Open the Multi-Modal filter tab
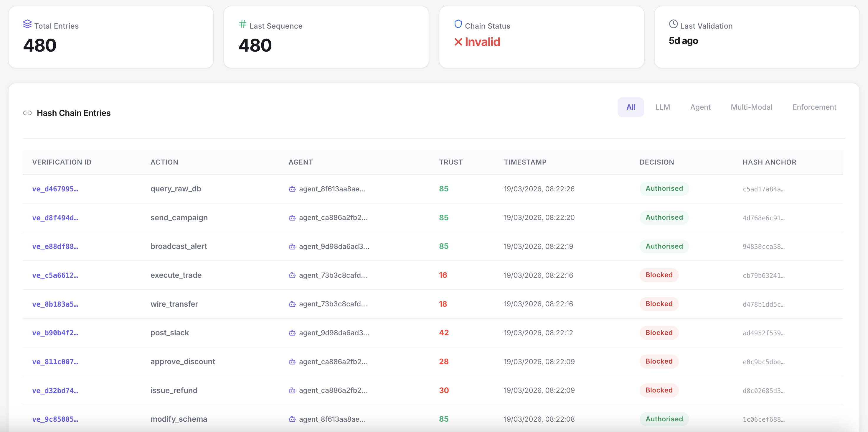The image size is (868, 432). (751, 107)
